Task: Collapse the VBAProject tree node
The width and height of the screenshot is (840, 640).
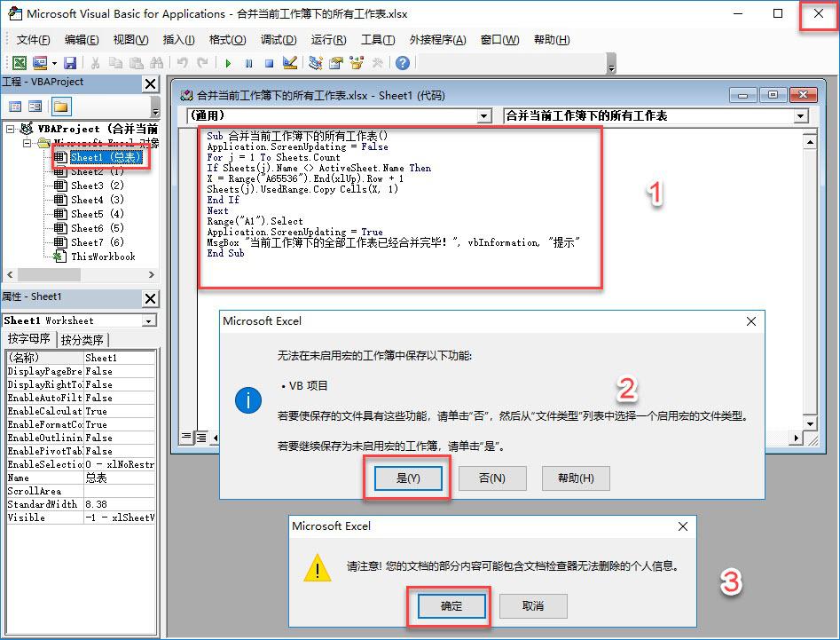Action: pos(10,129)
